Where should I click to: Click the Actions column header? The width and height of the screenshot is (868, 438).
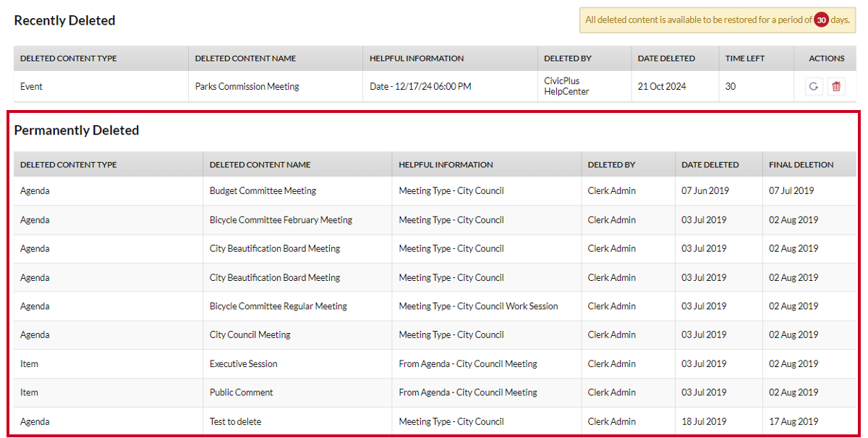click(827, 59)
